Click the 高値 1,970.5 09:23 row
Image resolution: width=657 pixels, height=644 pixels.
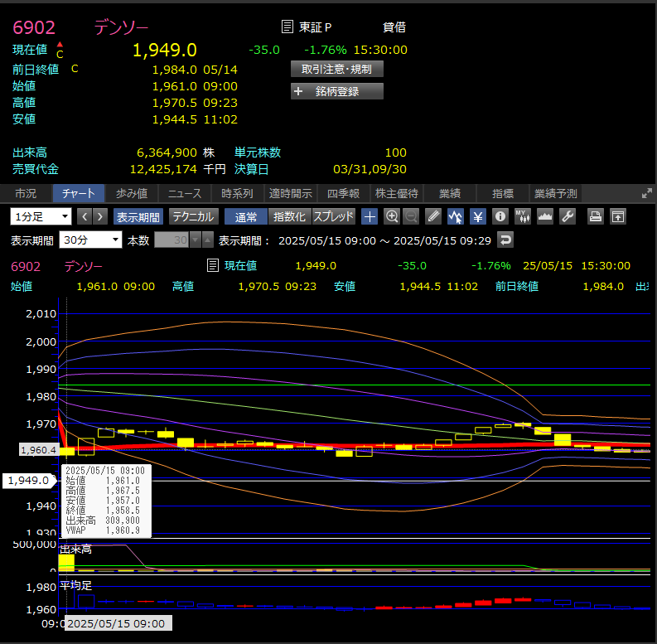pyautogui.click(x=125, y=103)
